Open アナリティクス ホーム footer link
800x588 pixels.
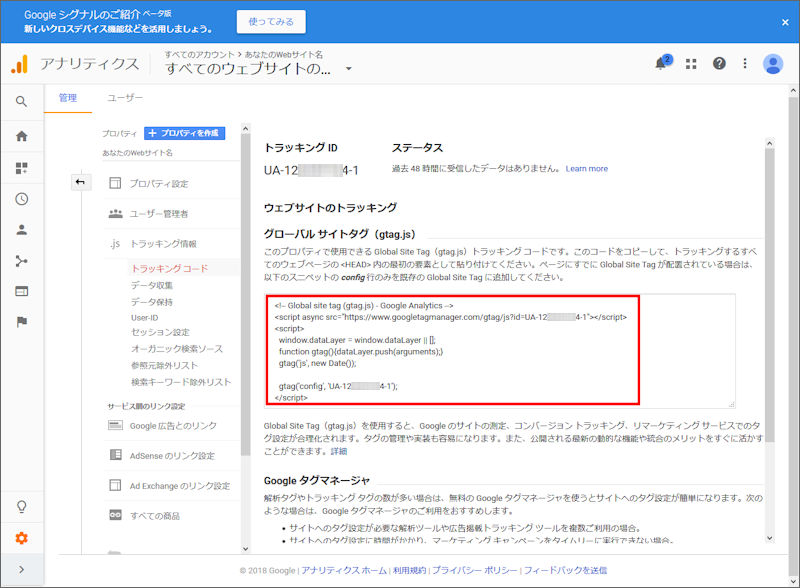point(344,570)
